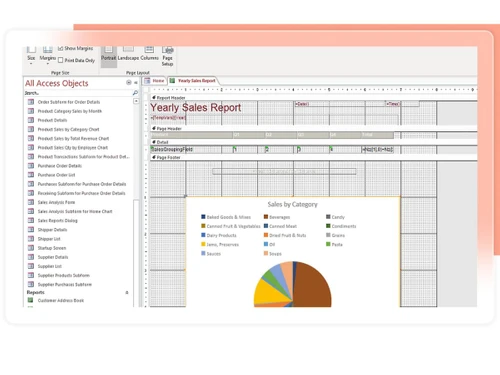The image size is (500, 375).
Task: Open the Margins dropdown button
Action: click(x=48, y=55)
